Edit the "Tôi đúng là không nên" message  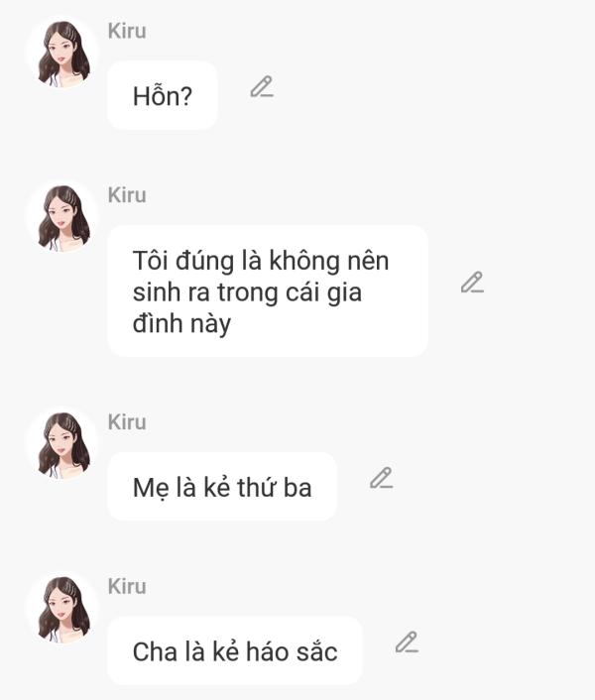pos(472,283)
